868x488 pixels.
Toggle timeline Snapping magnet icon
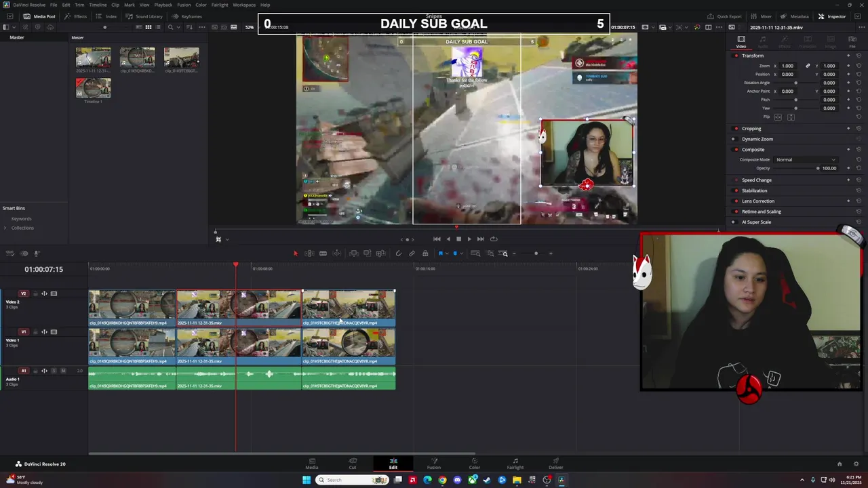(x=398, y=253)
